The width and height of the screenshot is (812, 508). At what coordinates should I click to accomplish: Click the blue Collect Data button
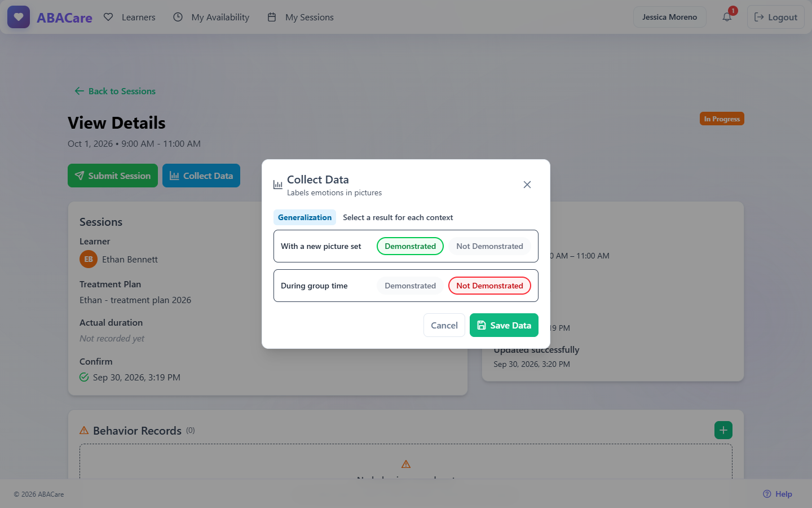point(201,176)
